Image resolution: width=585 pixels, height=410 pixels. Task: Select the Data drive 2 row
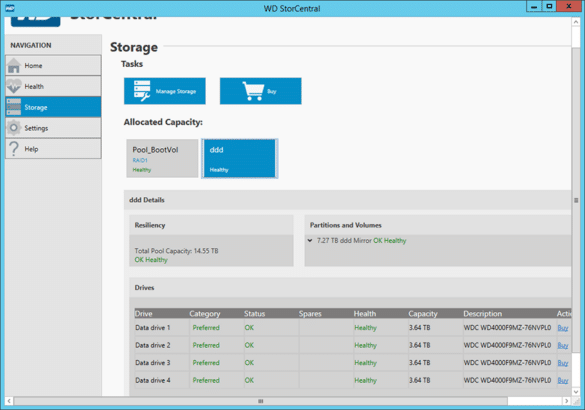coord(353,345)
